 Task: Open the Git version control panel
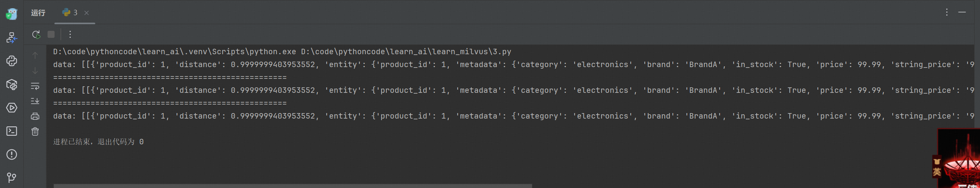pyautogui.click(x=12, y=178)
